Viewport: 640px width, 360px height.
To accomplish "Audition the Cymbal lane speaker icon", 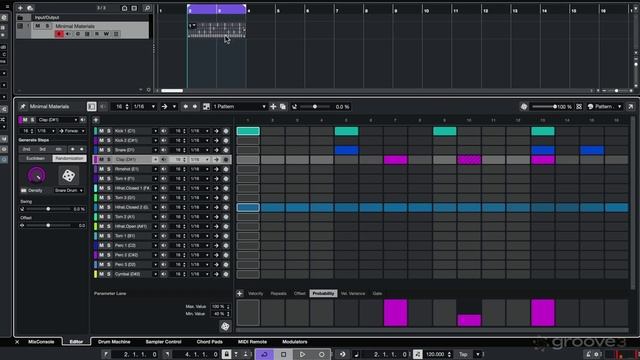I will click(164, 274).
